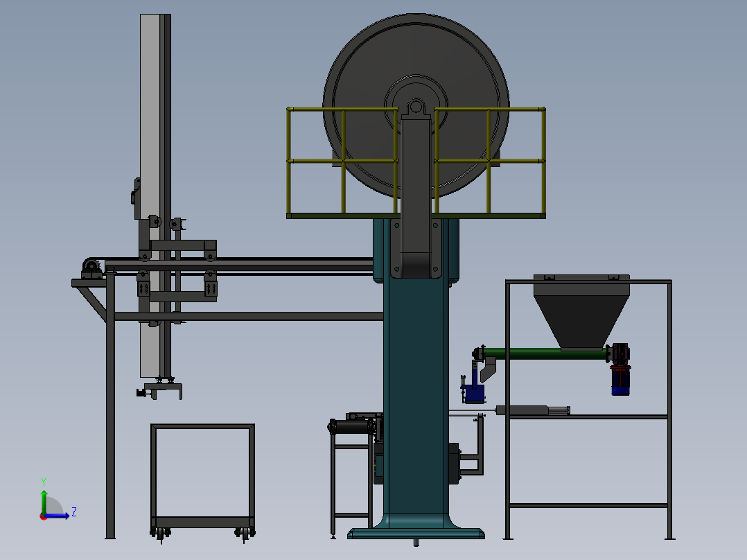Select the pneumatic cylinder on the hopper stand shelf
The width and height of the screenshot is (747, 560).
coord(533,410)
